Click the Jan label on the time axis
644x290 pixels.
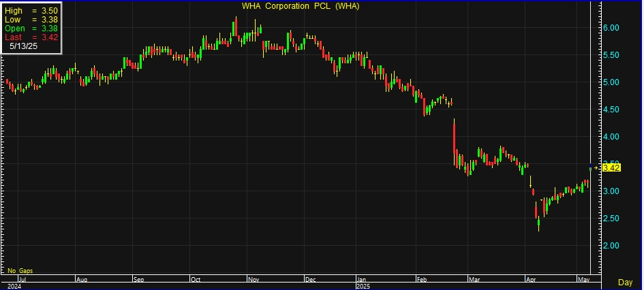click(x=362, y=280)
